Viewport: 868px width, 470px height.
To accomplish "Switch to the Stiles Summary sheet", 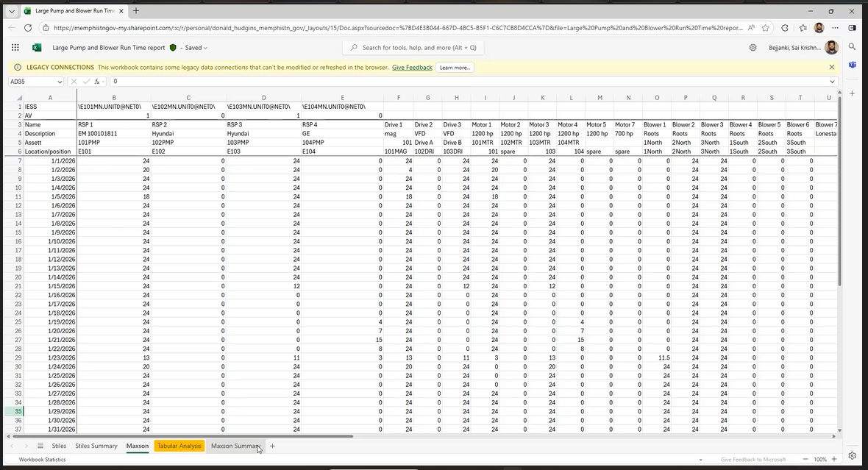I will 96,446.
